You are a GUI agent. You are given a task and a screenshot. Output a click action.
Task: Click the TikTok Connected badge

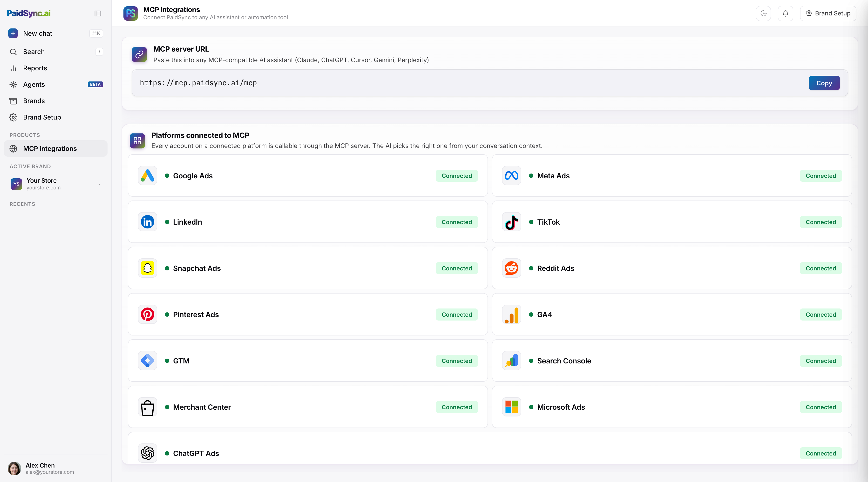point(821,222)
